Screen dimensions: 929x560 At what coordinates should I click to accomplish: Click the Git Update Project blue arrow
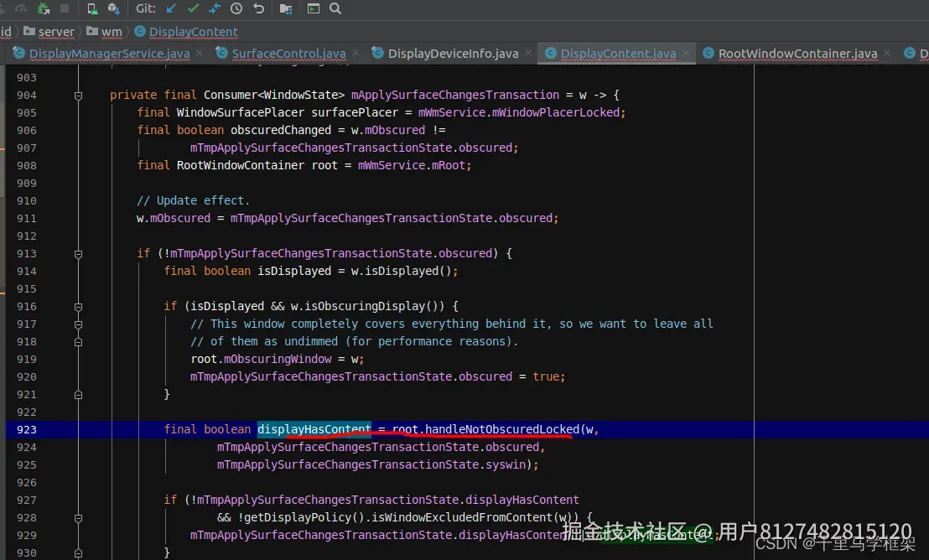(x=171, y=8)
